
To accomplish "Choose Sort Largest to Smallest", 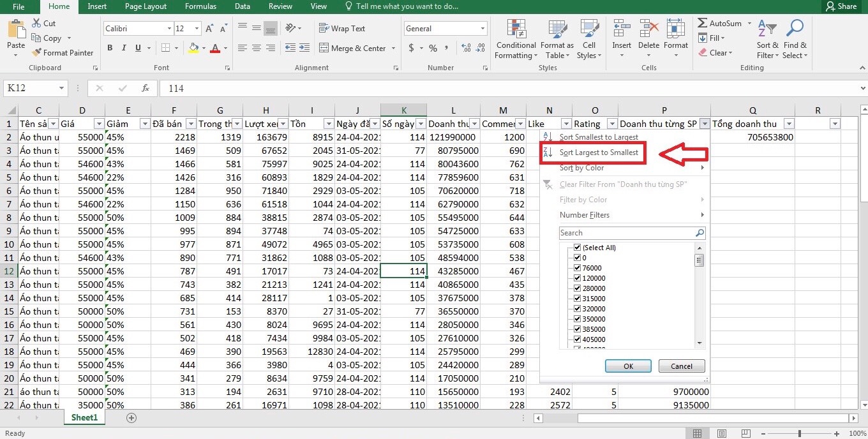I will pyautogui.click(x=598, y=153).
